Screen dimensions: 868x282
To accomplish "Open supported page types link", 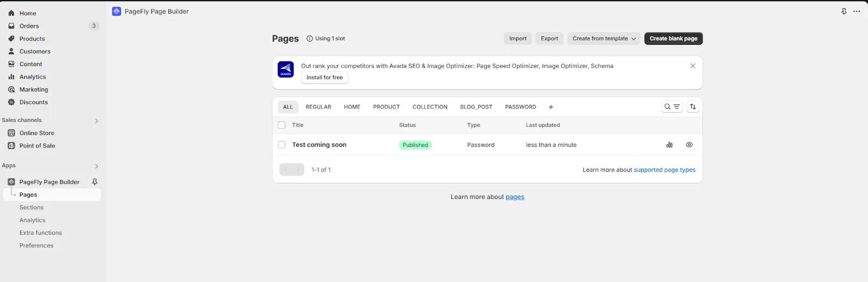I will point(665,170).
